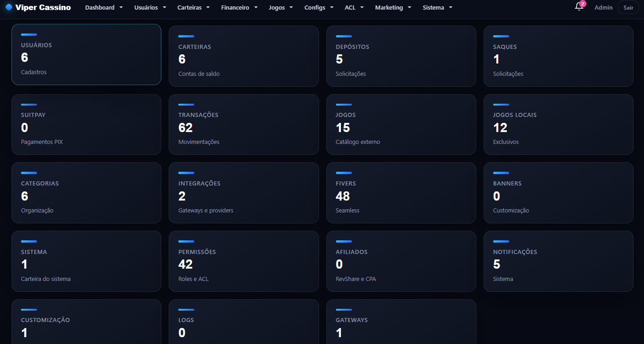Click the Sair logout button
644x344 pixels.
(628, 7)
